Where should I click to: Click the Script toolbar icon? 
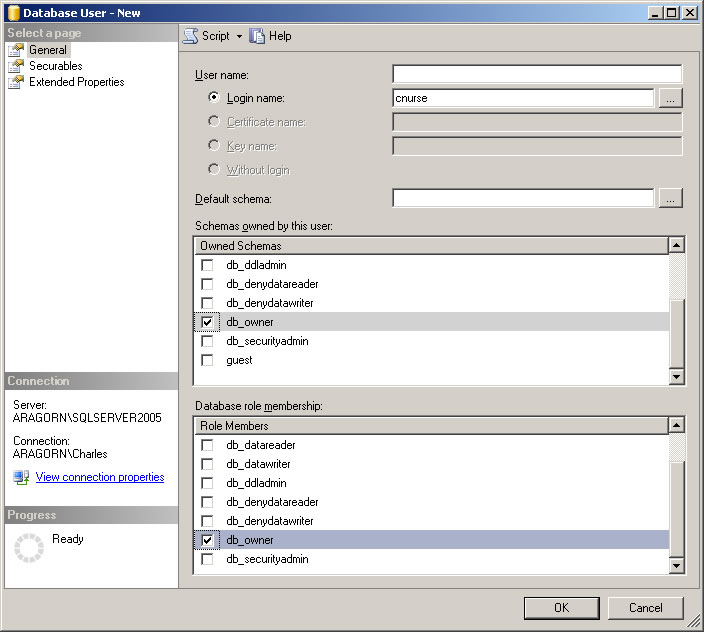[190, 36]
